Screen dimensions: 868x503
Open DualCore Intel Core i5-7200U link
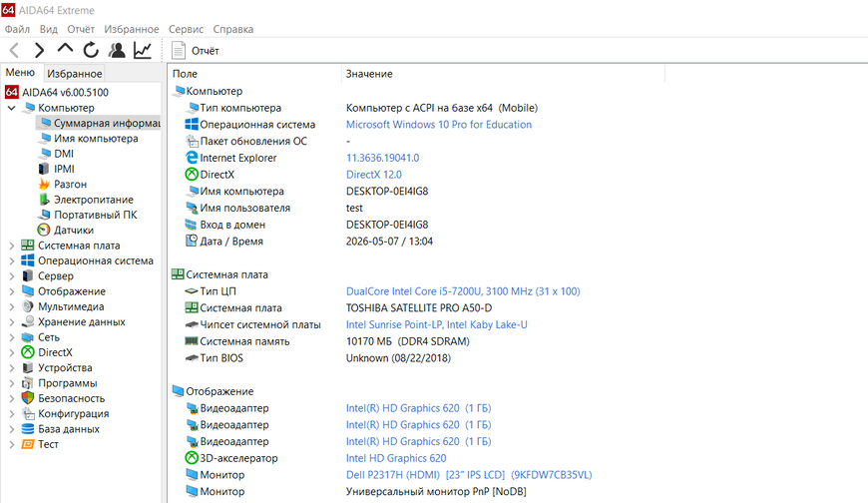(463, 290)
